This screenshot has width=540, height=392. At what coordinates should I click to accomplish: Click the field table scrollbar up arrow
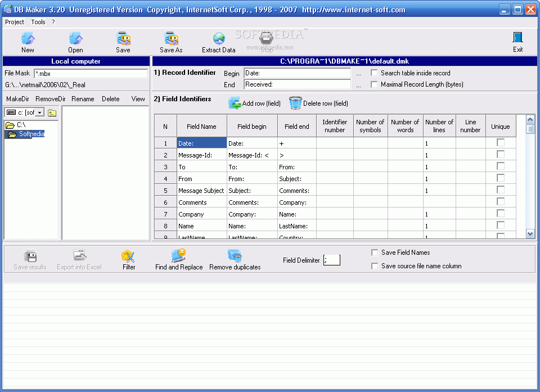click(x=530, y=120)
